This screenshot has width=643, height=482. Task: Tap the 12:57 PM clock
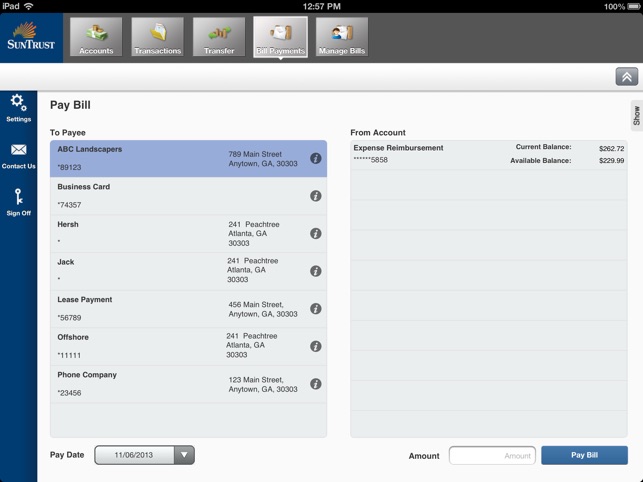coord(322,7)
